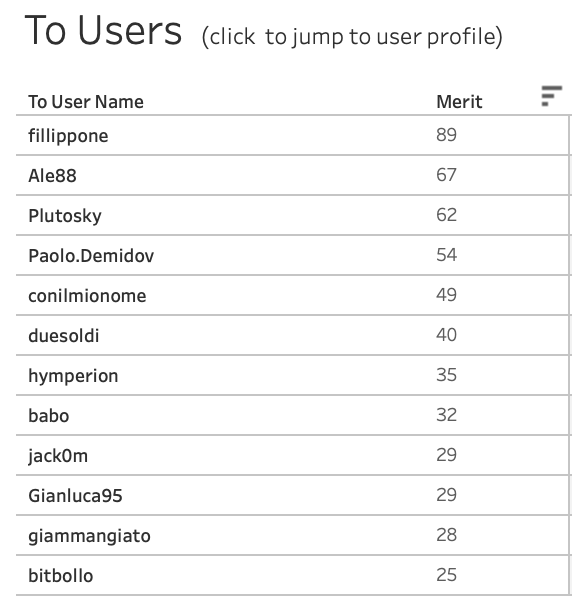Click the sort descending icon beside Merit
Viewport: 572px width, 596px height.
tap(551, 96)
